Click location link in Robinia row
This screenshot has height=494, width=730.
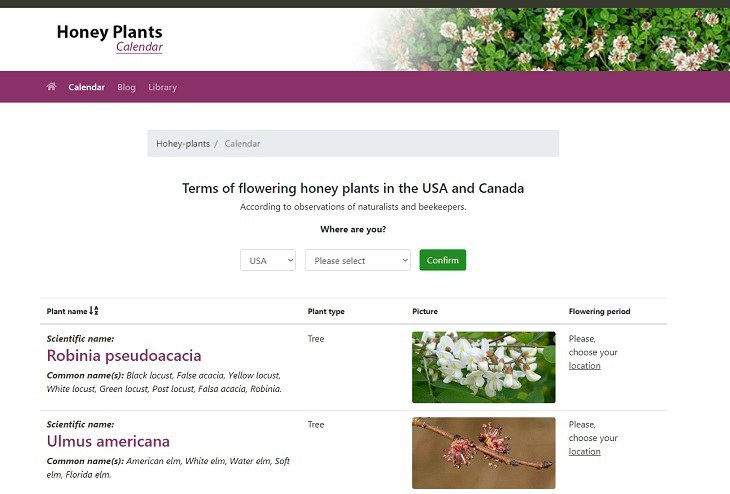584,366
